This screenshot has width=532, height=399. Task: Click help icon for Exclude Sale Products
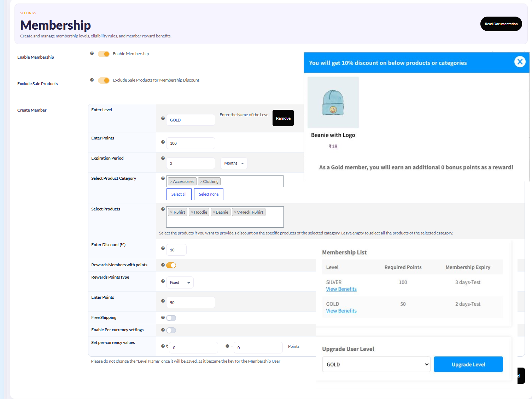92,80
